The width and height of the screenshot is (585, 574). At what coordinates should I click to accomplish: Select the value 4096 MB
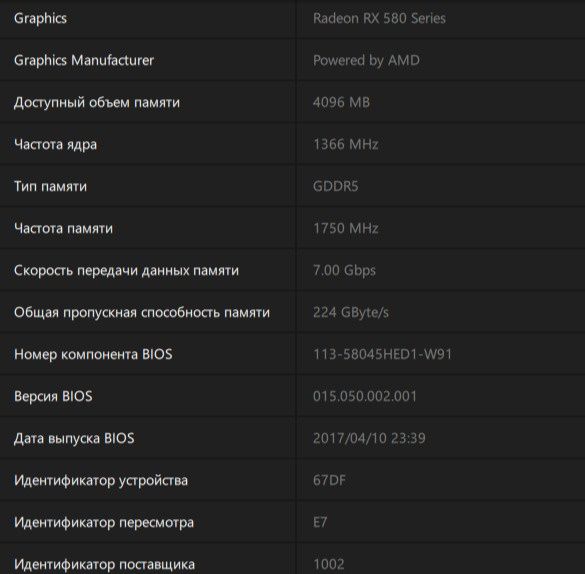341,102
